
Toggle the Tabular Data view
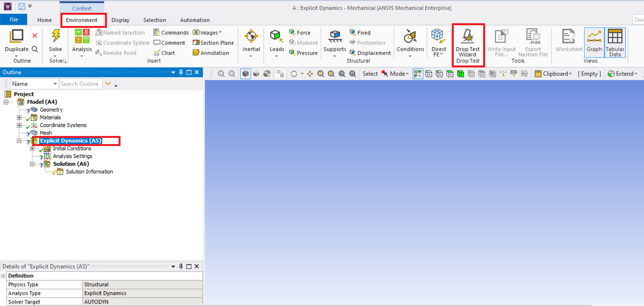615,42
